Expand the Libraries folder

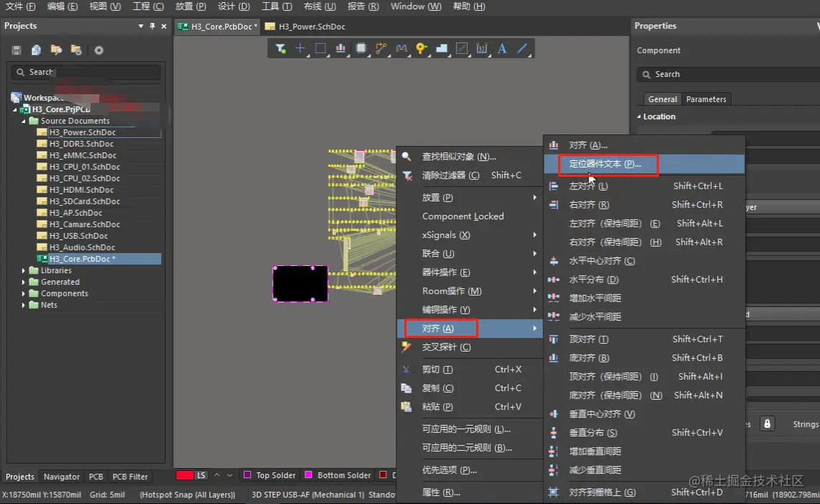point(24,271)
